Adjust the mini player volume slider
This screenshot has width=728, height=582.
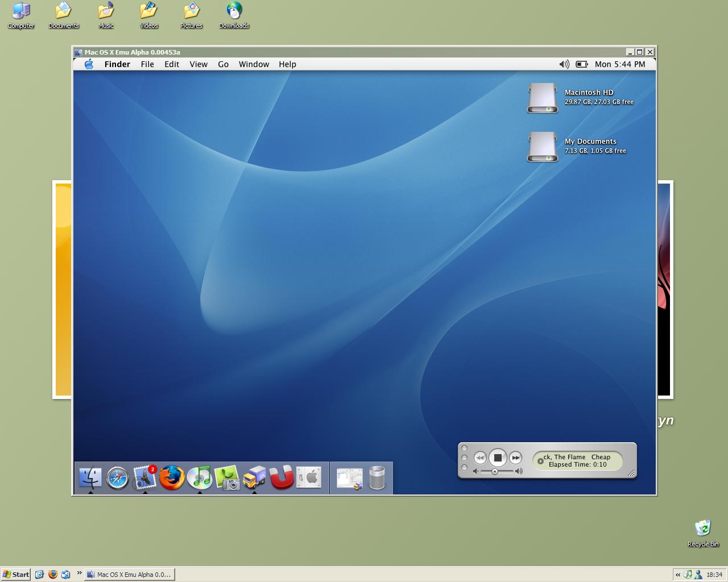point(495,471)
